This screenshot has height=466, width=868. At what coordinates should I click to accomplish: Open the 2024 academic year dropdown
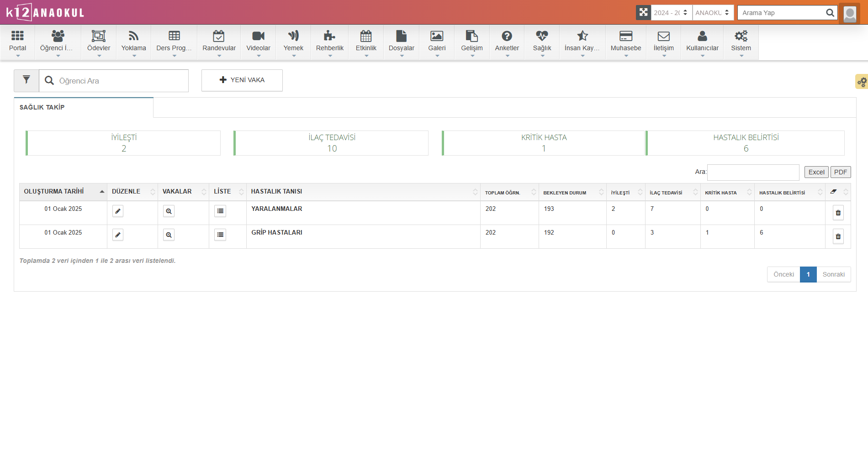[671, 13]
